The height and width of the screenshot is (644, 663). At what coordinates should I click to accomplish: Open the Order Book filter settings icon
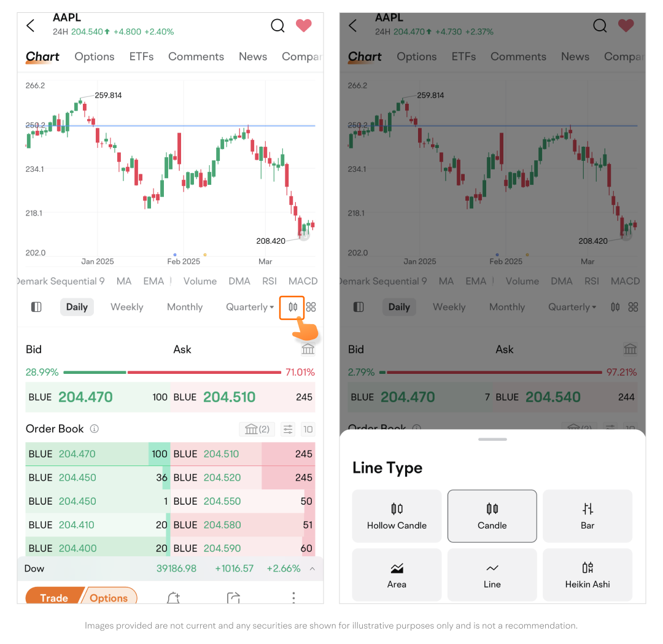[x=287, y=429]
